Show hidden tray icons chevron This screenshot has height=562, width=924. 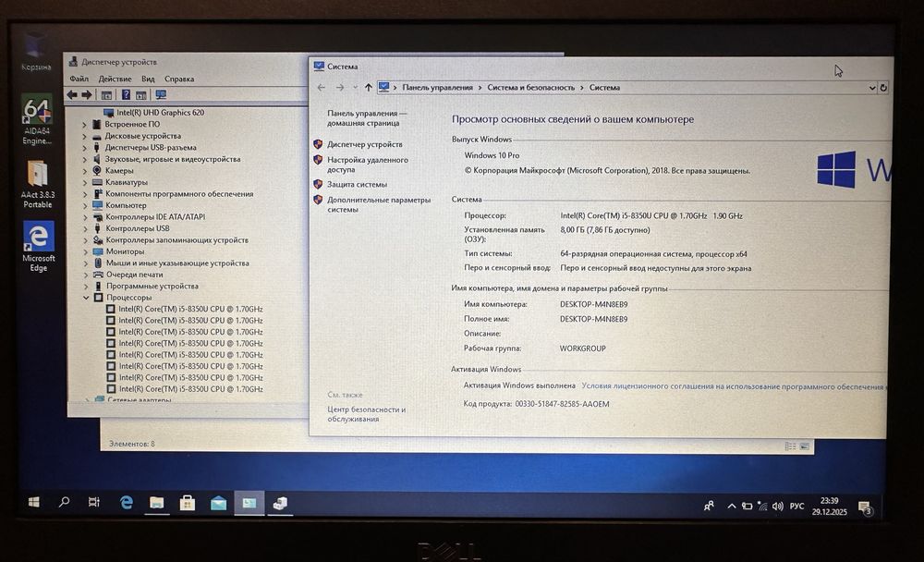(731, 506)
